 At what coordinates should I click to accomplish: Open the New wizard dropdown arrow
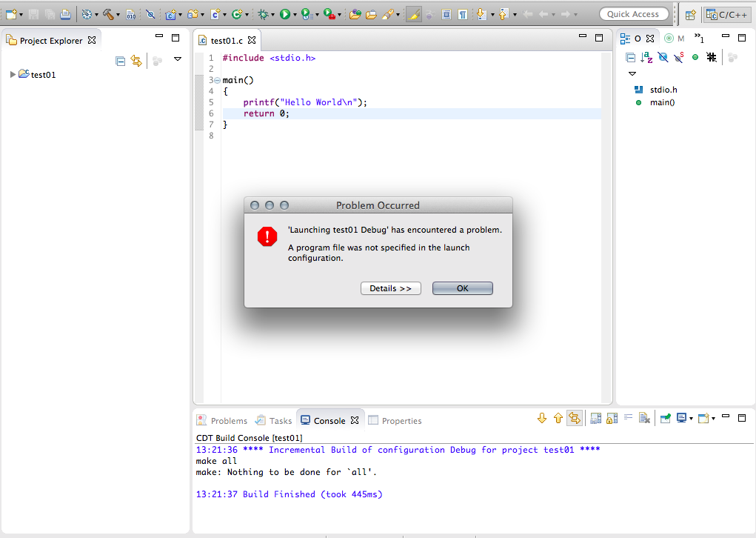(x=21, y=15)
